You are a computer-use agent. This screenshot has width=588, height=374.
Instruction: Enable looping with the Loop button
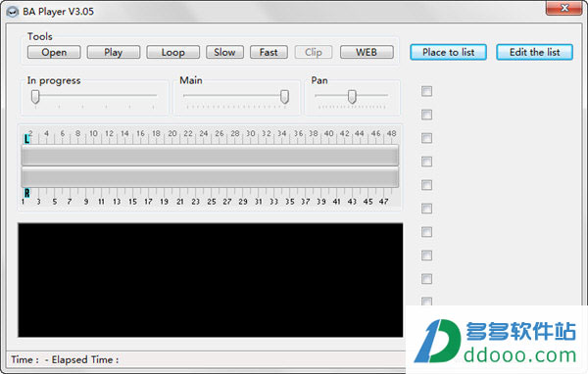point(172,52)
